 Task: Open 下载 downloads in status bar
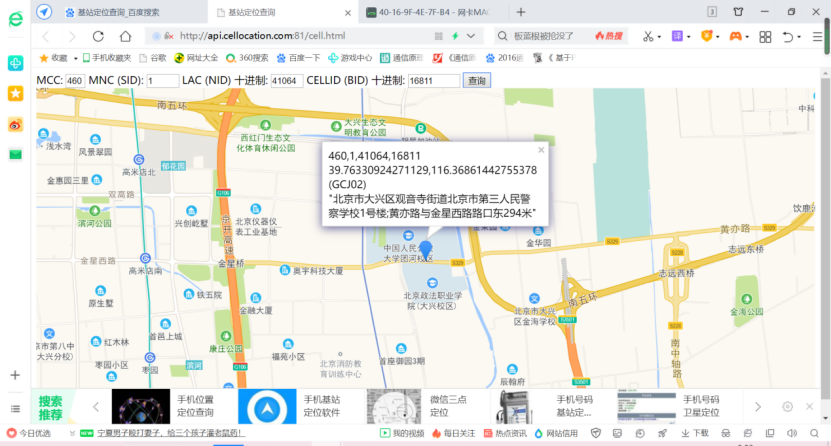coord(695,433)
